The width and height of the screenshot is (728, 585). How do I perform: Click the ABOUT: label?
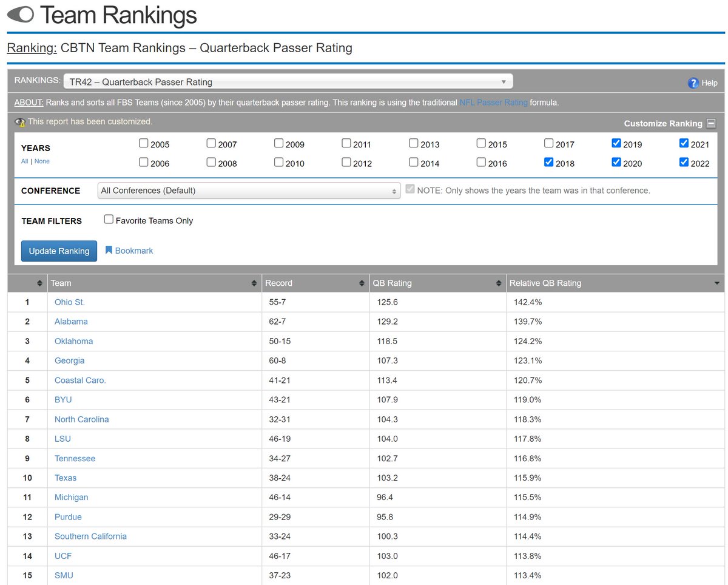(x=29, y=103)
